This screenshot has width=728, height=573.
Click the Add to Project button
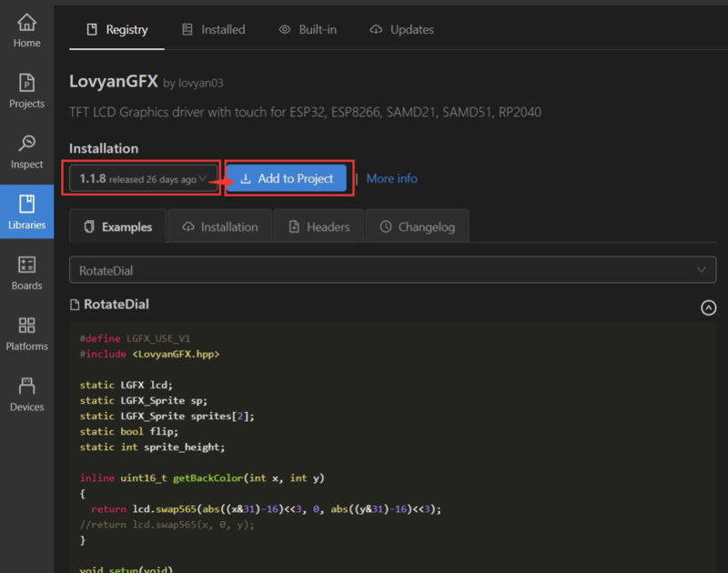[286, 179]
